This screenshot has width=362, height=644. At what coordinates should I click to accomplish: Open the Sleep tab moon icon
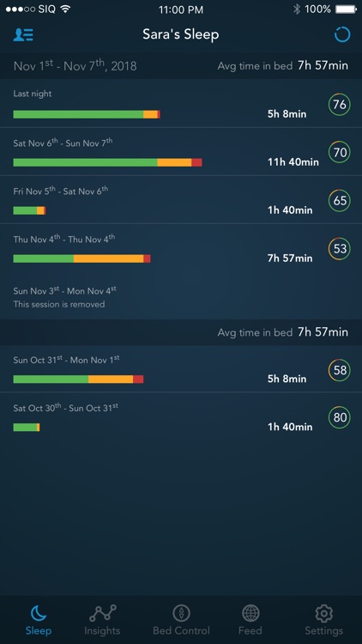click(39, 614)
